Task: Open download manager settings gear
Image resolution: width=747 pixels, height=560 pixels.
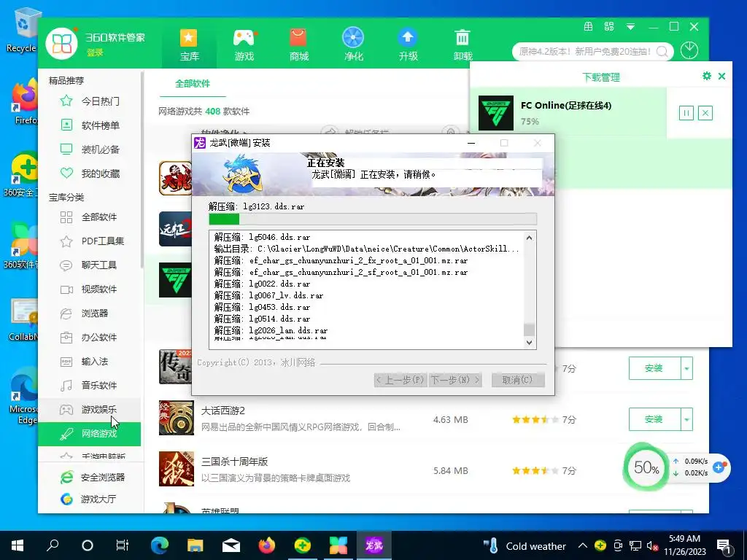Action: pyautogui.click(x=706, y=76)
